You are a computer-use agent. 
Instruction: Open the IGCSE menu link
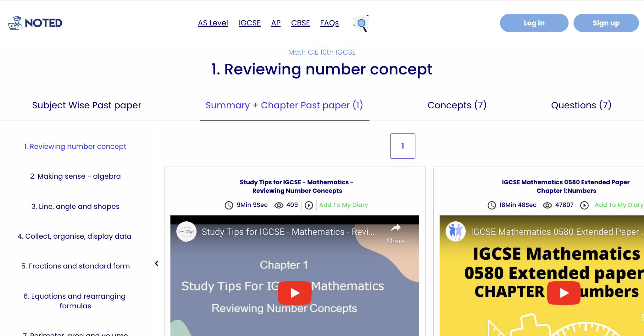point(250,23)
